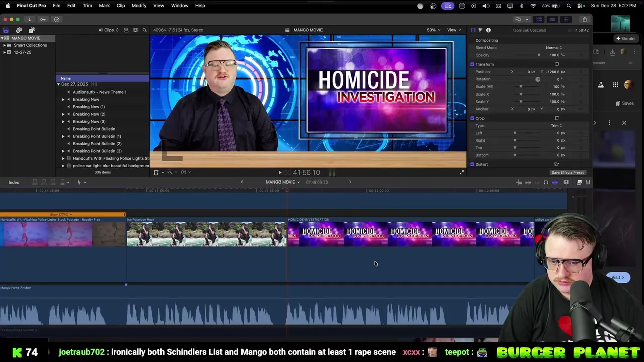This screenshot has height=362, width=644.
Task: Click Crop onscreen controls icon
Action: (556, 118)
